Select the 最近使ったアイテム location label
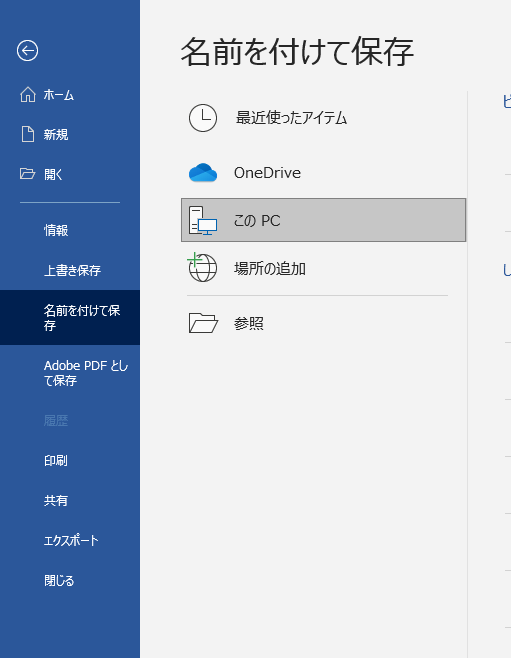The image size is (511, 658). [x=292, y=118]
